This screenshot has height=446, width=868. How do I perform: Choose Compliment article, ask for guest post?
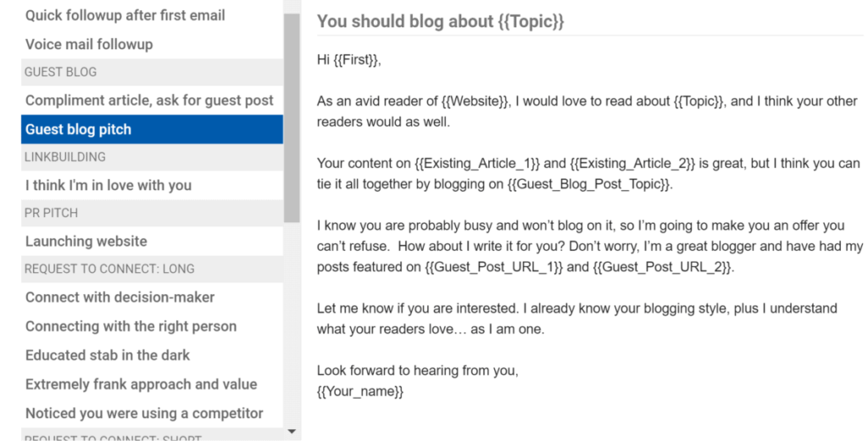click(153, 100)
